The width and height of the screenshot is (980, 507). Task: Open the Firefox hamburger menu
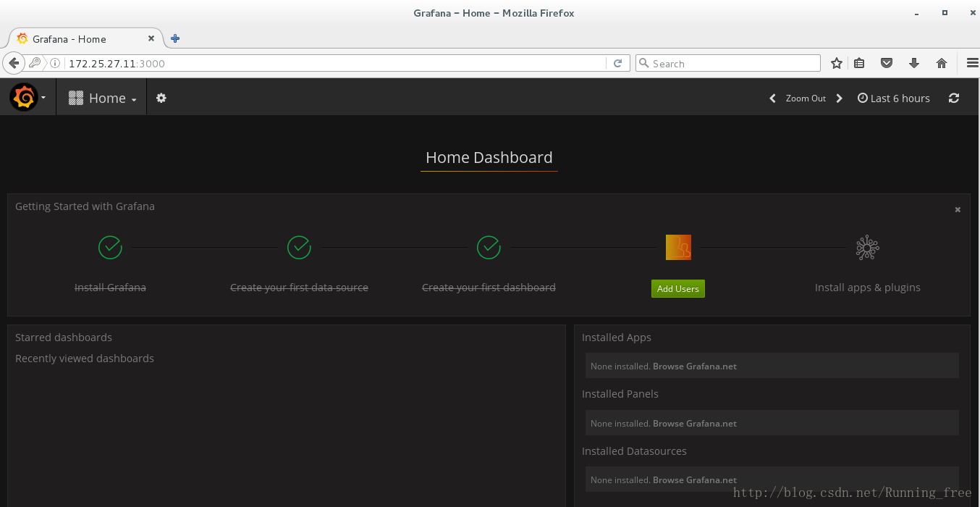972,63
